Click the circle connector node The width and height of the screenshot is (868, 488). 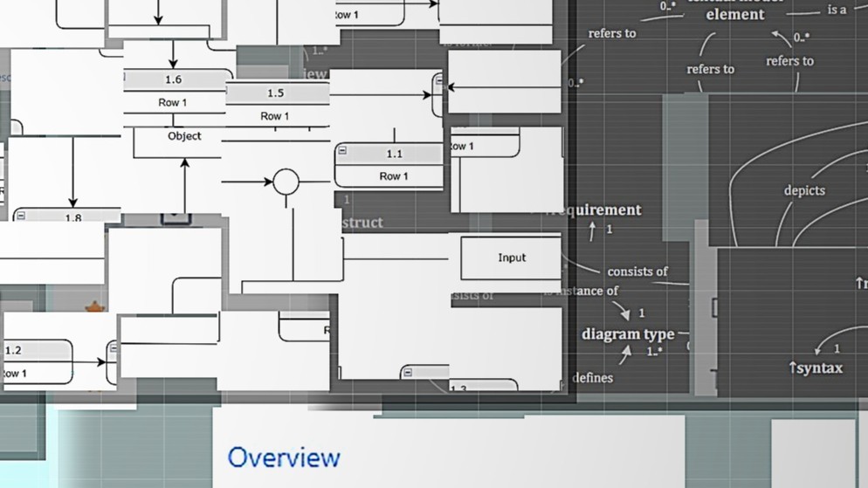pyautogui.click(x=286, y=182)
